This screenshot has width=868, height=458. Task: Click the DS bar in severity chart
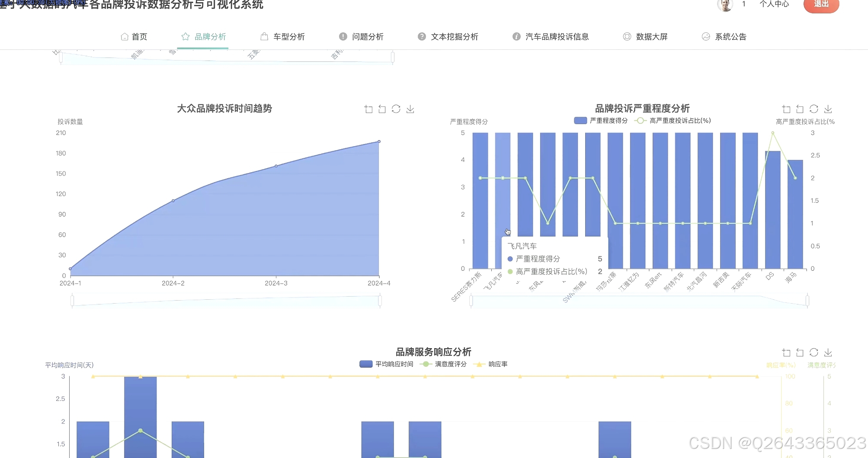[x=772, y=210]
